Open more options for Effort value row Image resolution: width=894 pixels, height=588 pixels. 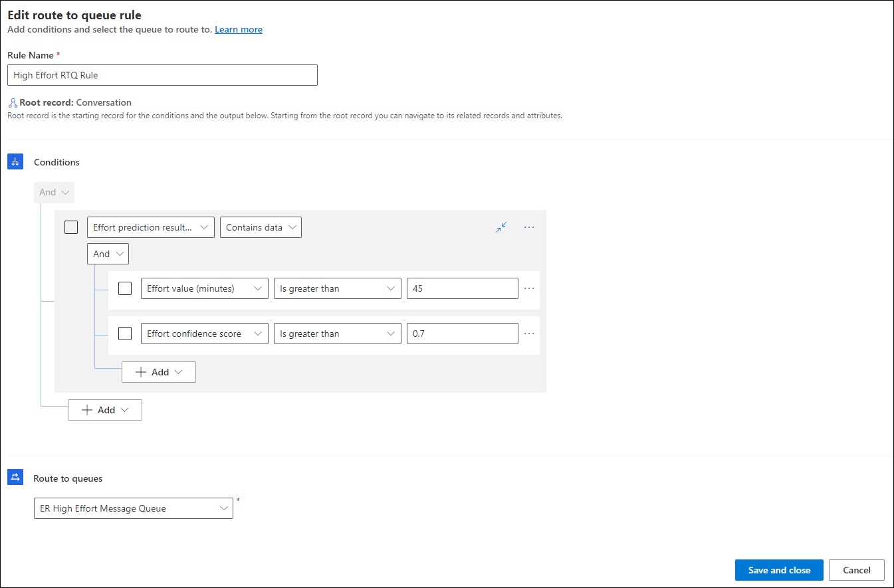pos(529,288)
